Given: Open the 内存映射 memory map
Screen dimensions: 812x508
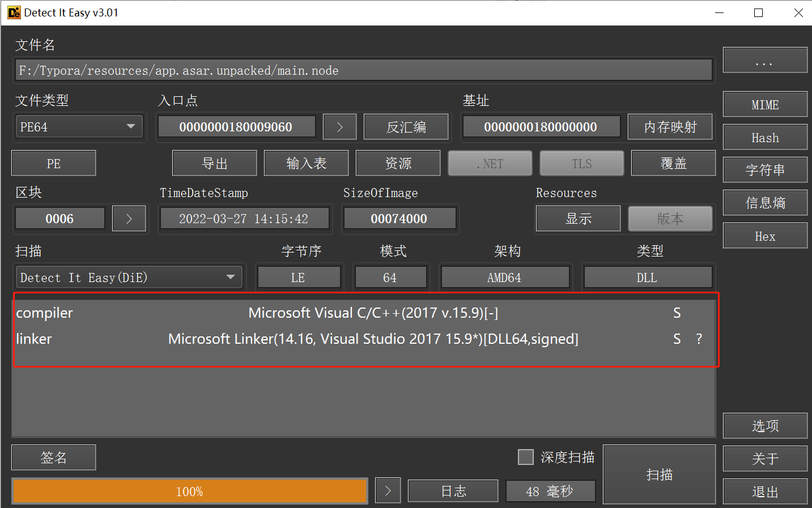Looking at the screenshot, I should click(x=670, y=127).
